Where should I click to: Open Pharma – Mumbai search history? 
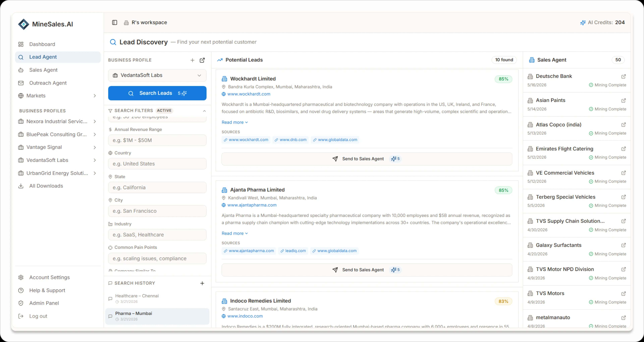point(157,316)
